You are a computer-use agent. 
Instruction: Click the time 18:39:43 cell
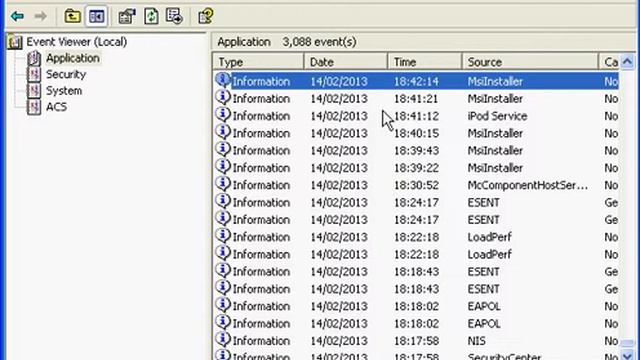coord(416,151)
